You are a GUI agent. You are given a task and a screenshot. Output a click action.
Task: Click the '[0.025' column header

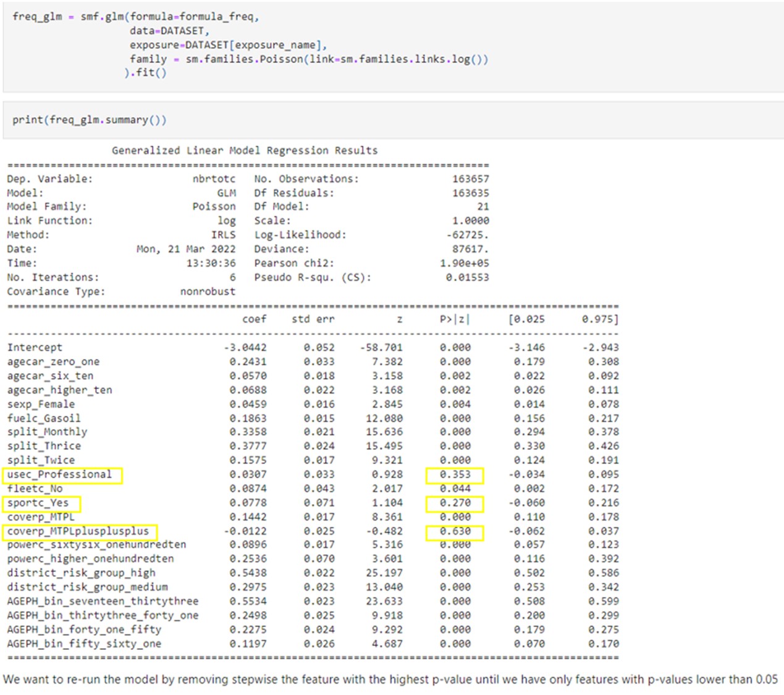pyautogui.click(x=526, y=319)
